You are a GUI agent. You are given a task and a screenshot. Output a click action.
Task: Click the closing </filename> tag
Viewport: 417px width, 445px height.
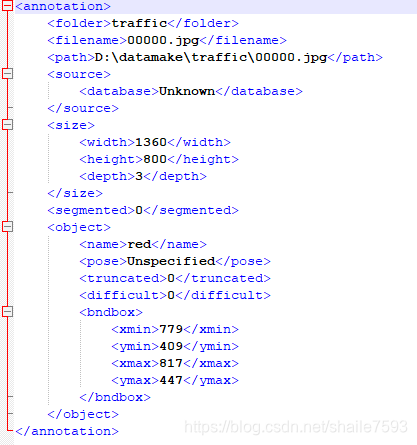coord(243,40)
